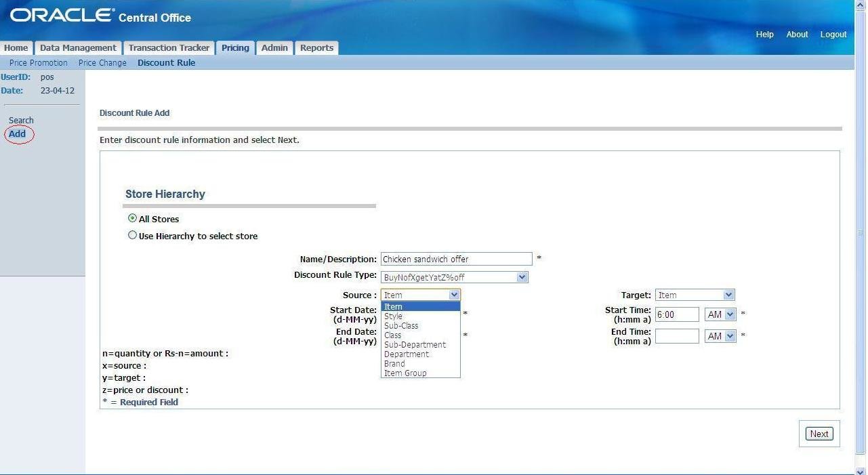This screenshot has width=868, height=475.
Task: Open the Transaction Tracker tab
Action: click(169, 48)
